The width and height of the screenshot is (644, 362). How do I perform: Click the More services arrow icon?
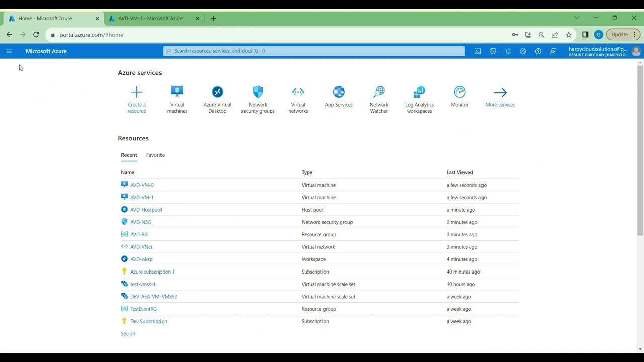[x=500, y=92]
